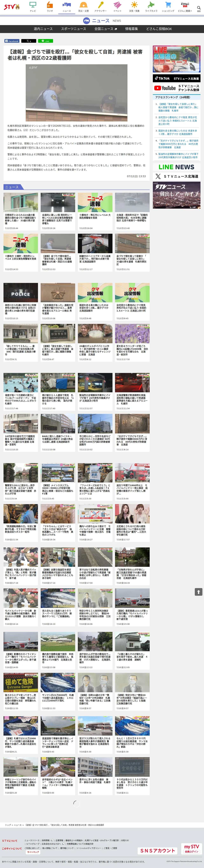Open the ライブカメラ Hokkaido map icon
Screen dimensions: 204x868
(151, 7)
